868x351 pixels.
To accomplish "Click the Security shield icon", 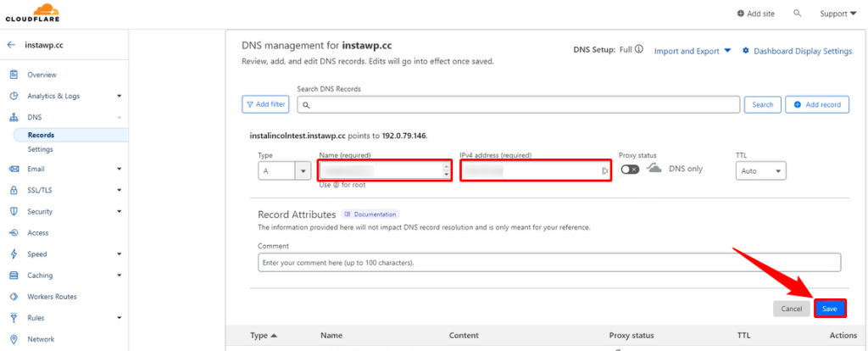I will pos(14,211).
